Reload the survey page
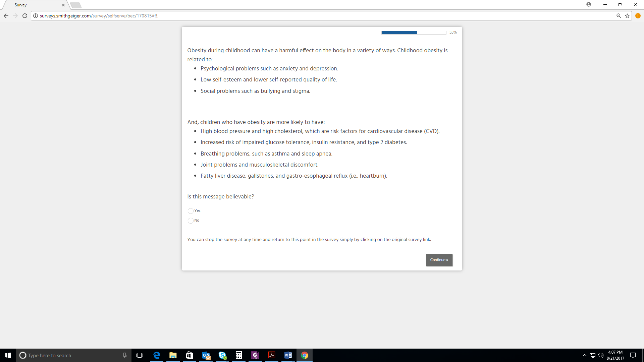Screen dimensions: 644x362 pyautogui.click(x=25, y=16)
